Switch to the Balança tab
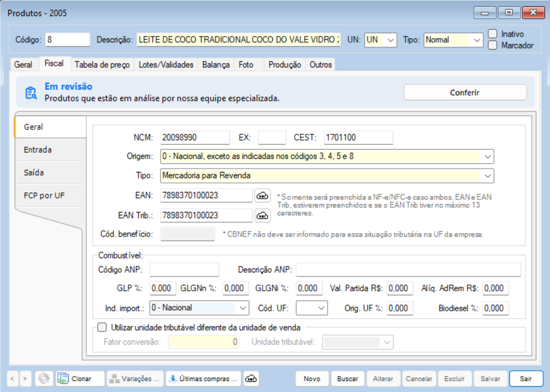The width and height of the screenshot is (550, 392). click(x=216, y=65)
